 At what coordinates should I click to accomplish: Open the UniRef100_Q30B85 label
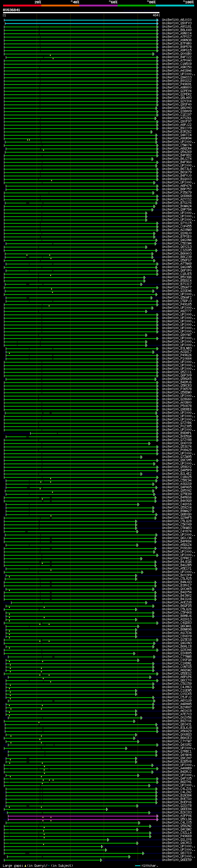177,653
